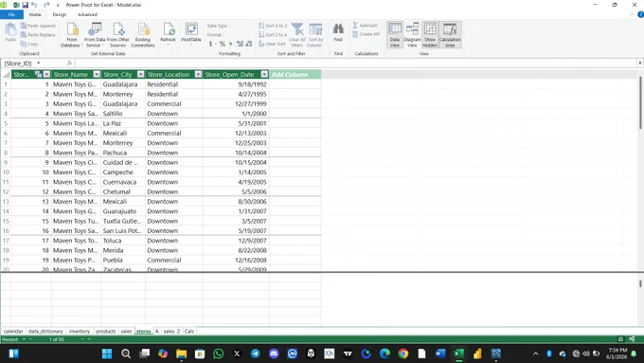The image size is (644, 363).
Task: Click Paste Replace
Action: coord(38,34)
